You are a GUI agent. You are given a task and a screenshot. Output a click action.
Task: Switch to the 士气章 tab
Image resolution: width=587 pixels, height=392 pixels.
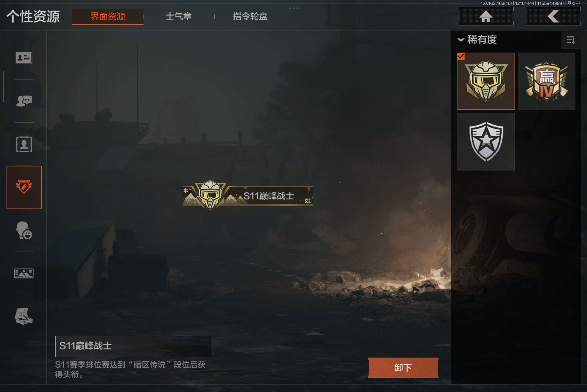(x=179, y=17)
